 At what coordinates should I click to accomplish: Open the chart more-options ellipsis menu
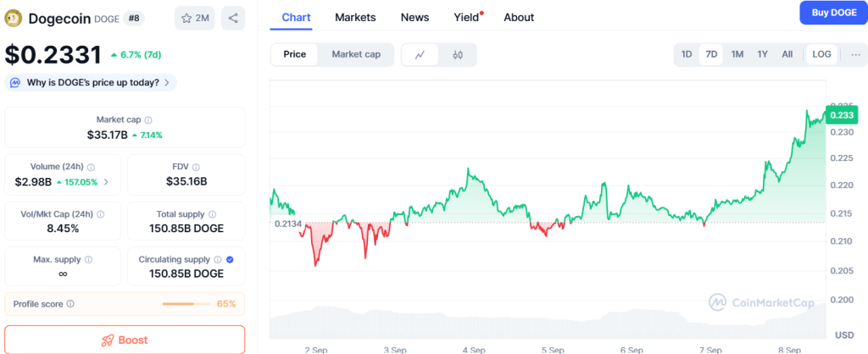854,54
